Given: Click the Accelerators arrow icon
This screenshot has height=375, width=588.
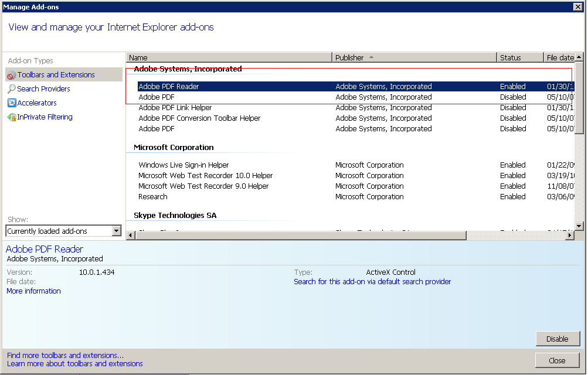Looking at the screenshot, I should (12, 103).
